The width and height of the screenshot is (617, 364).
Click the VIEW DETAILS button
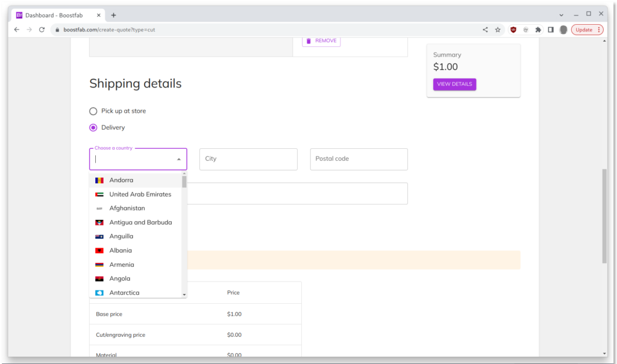454,84
